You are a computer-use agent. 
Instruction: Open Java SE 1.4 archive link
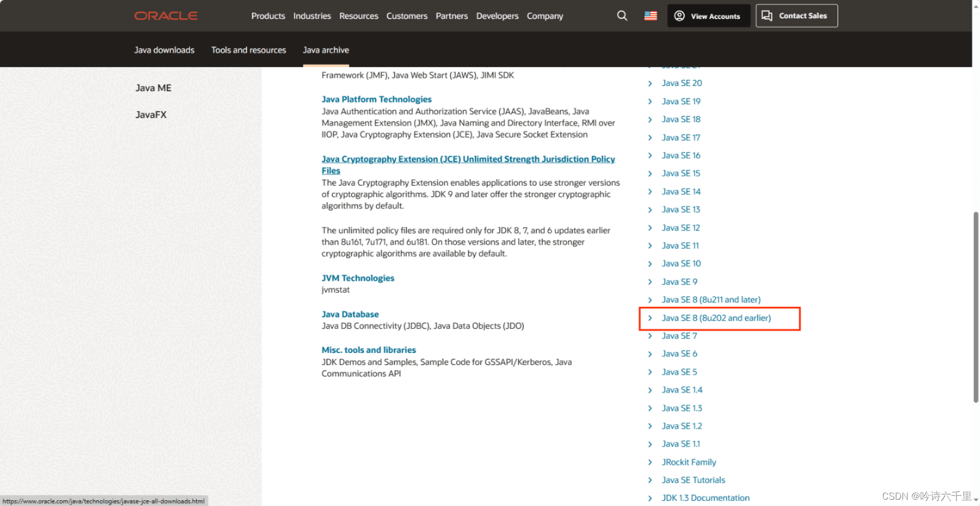682,390
